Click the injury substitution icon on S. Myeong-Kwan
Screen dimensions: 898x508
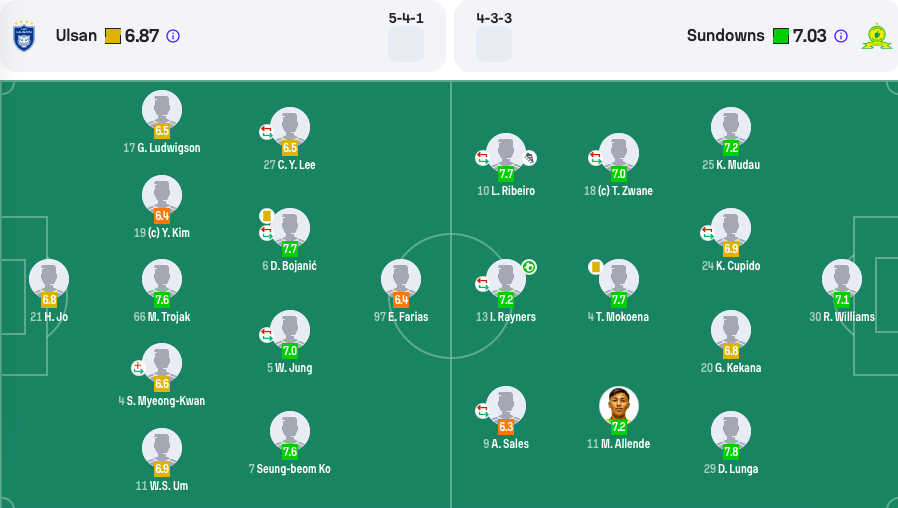point(138,368)
